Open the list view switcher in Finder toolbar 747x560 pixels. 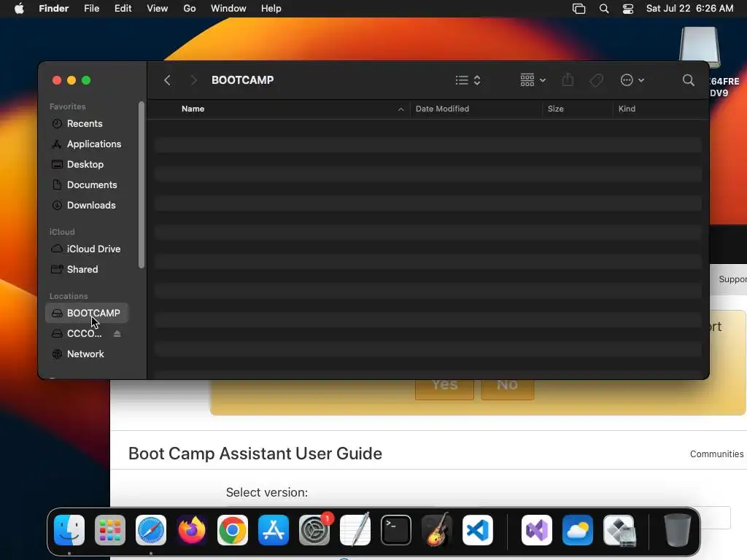(468, 80)
